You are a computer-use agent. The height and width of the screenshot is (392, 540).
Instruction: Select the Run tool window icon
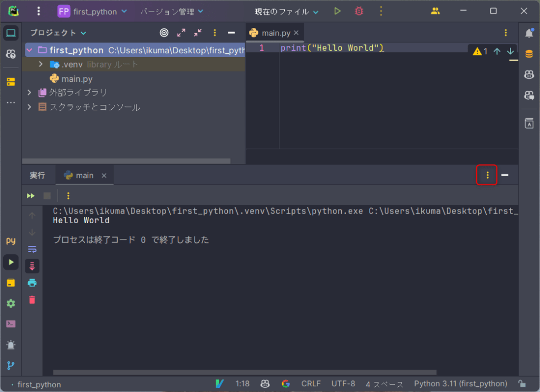click(11, 262)
